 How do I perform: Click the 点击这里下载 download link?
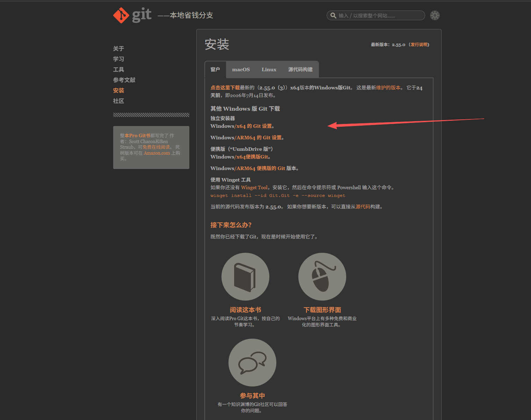[225, 88]
